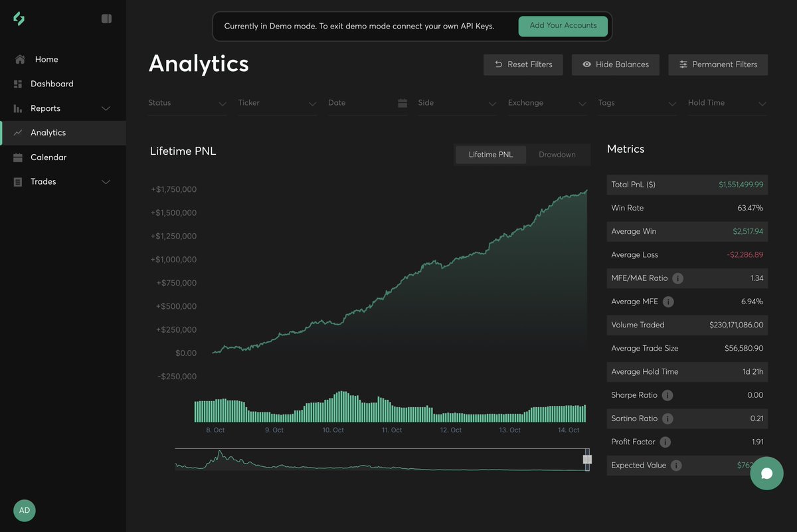Screen dimensions: 797x532
Task: Switch the chart to Drawdown
Action: (557, 155)
